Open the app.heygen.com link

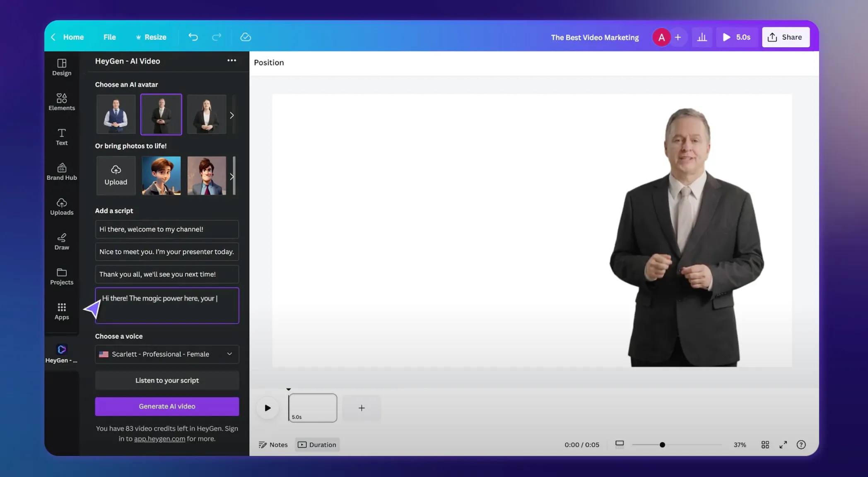159,438
